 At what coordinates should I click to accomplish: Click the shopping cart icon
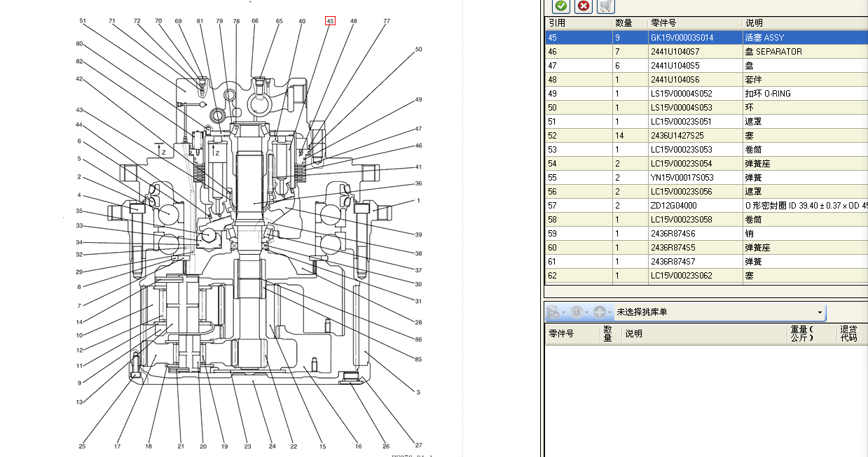pos(606,6)
